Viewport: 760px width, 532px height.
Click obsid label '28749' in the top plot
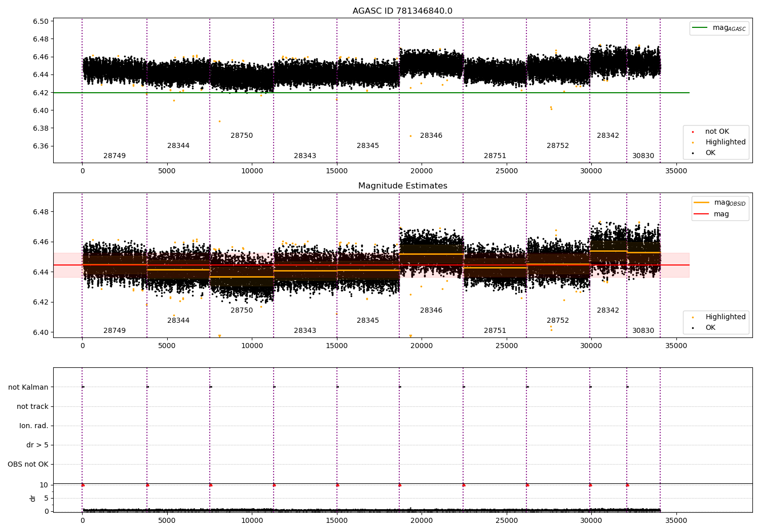[115, 156]
